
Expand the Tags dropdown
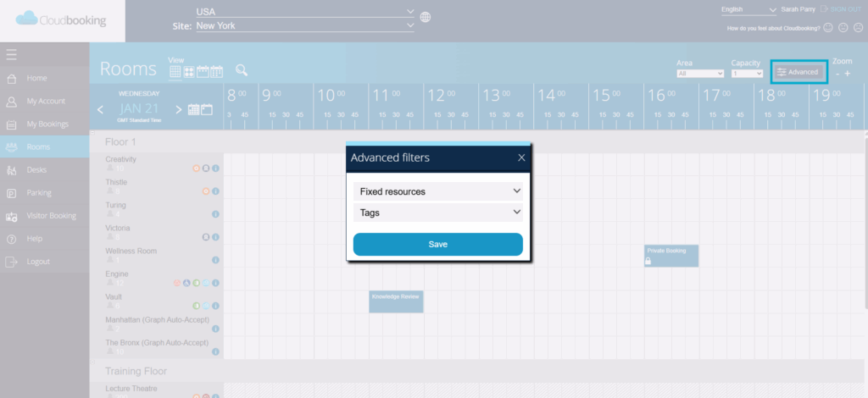pyautogui.click(x=438, y=213)
